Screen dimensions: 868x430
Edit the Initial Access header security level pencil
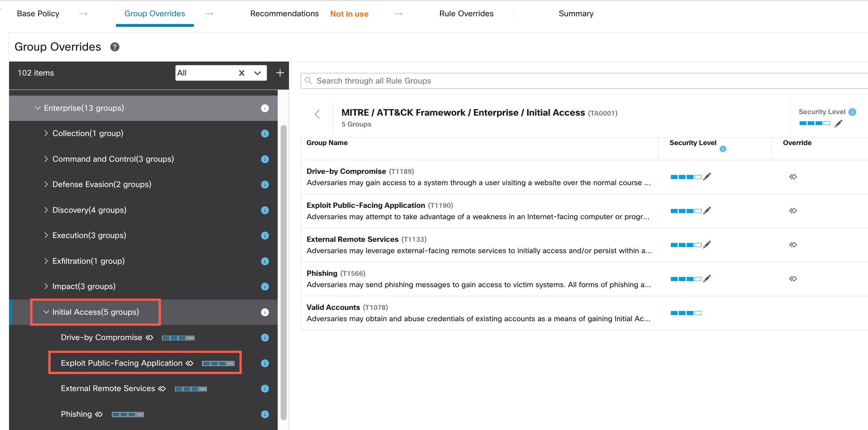point(839,124)
